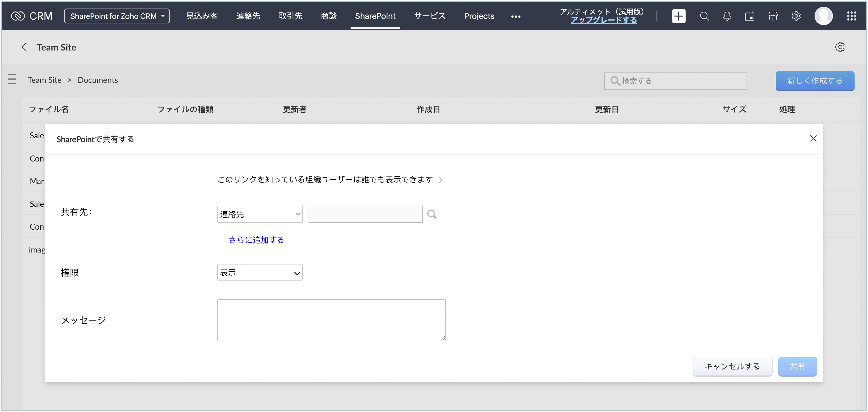Click the contact lookup search icon
The width and height of the screenshot is (868, 412).
pyautogui.click(x=432, y=214)
